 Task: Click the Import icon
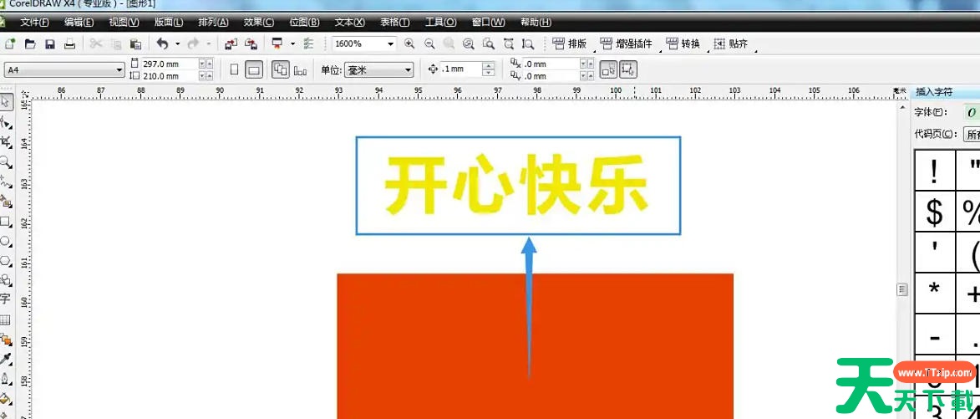click(231, 44)
